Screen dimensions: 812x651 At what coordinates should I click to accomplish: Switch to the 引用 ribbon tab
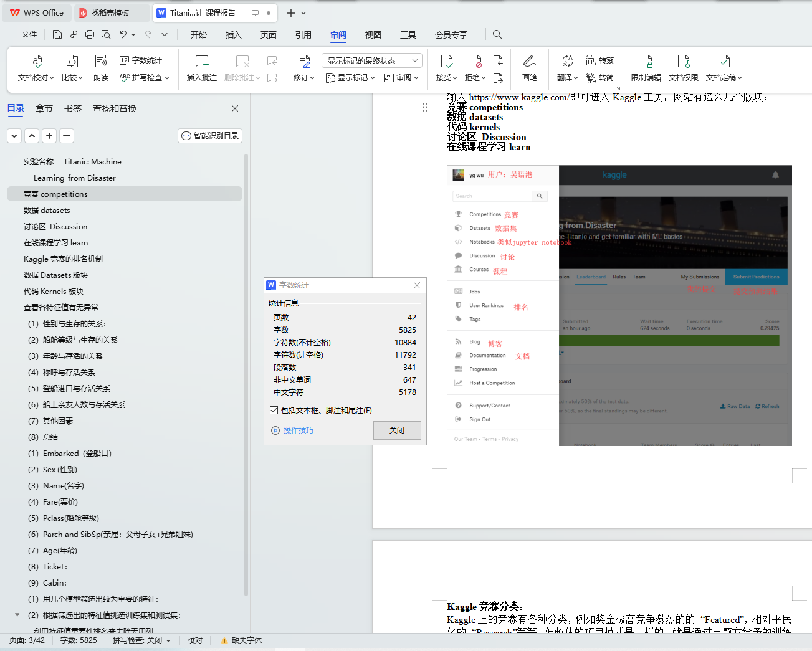[303, 35]
